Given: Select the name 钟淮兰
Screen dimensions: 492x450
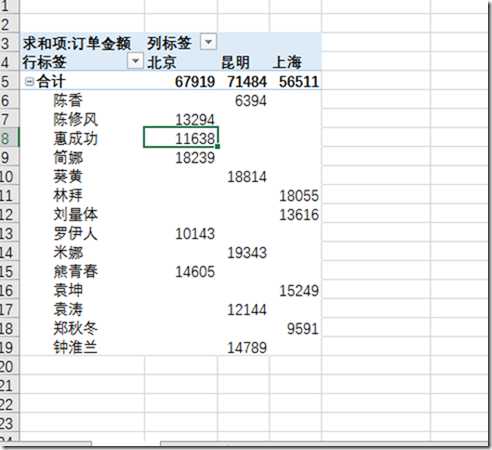Looking at the screenshot, I should 76,347.
